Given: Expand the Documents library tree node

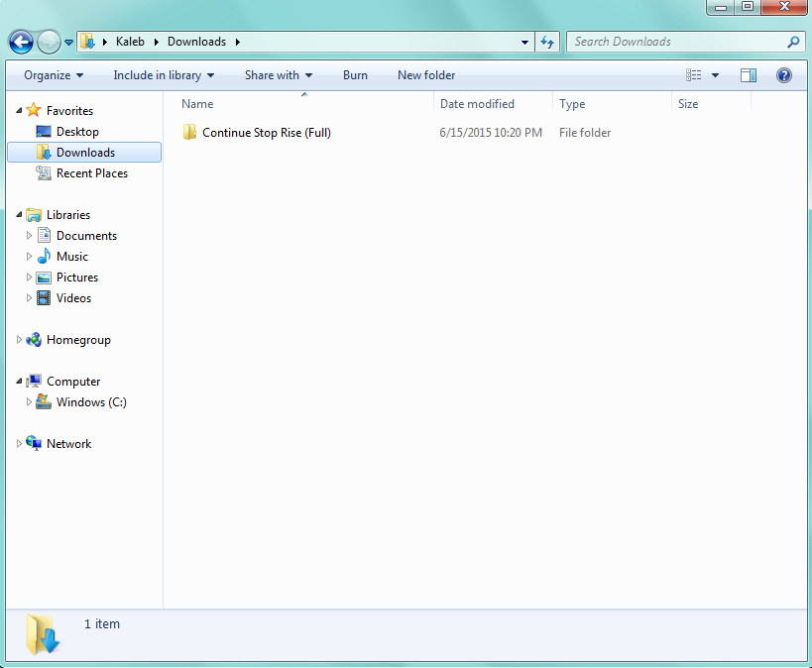Looking at the screenshot, I should [x=30, y=236].
